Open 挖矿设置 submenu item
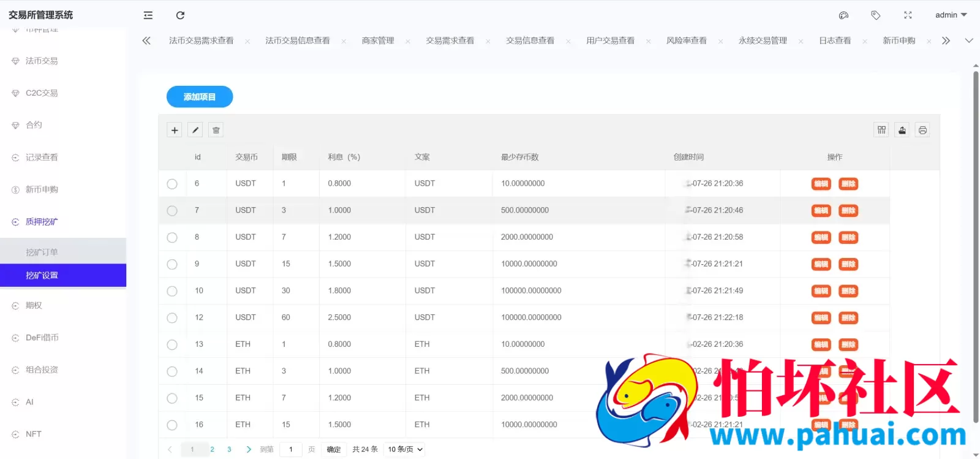This screenshot has height=459, width=980. pyautogui.click(x=63, y=275)
